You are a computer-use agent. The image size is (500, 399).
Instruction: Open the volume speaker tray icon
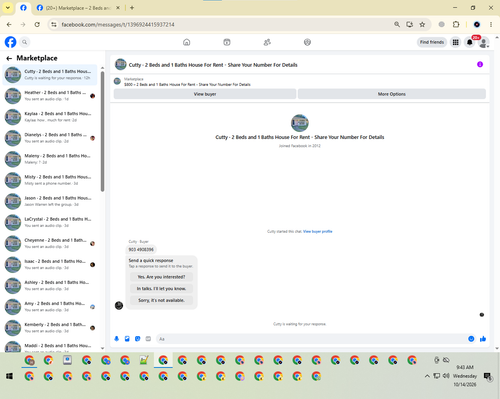tap(446, 376)
